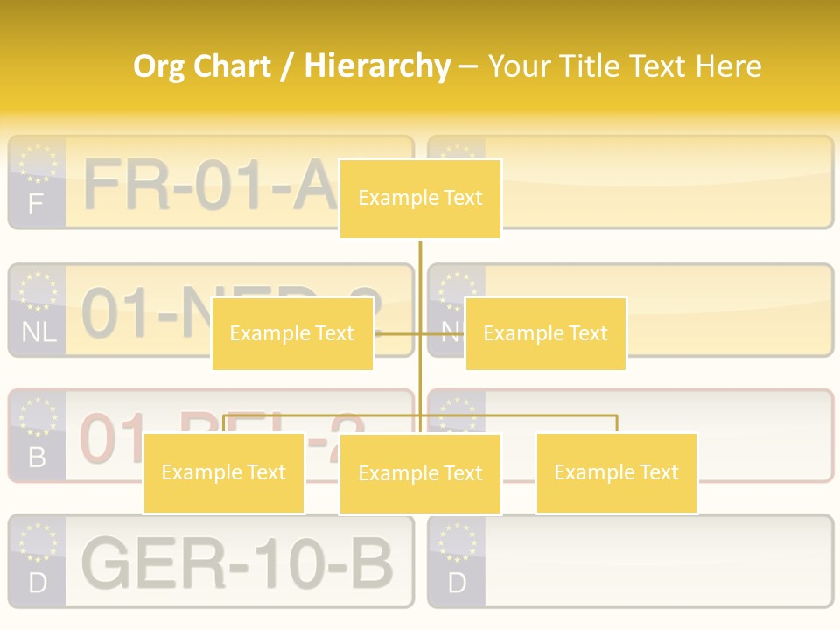Click the EU stars emblem above letter B
Image resolution: width=840 pixels, height=630 pixels.
[37, 417]
